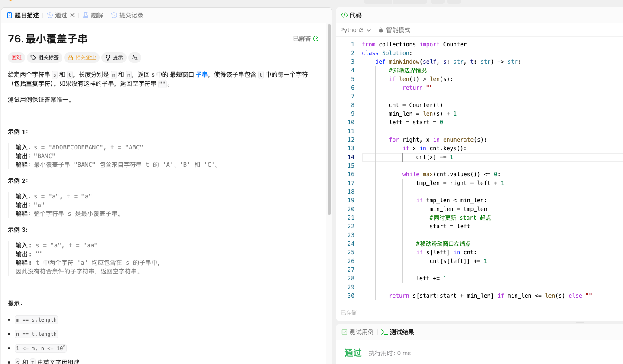This screenshot has height=364, width=623.
Task: Expand the 相关标签 related tags
Action: pyautogui.click(x=44, y=58)
